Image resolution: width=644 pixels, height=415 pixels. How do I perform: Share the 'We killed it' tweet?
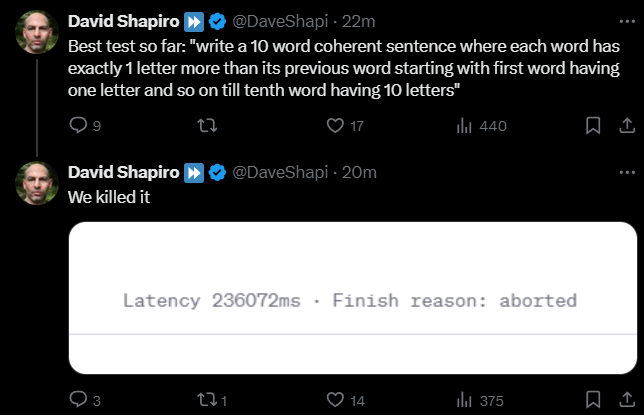click(x=627, y=400)
